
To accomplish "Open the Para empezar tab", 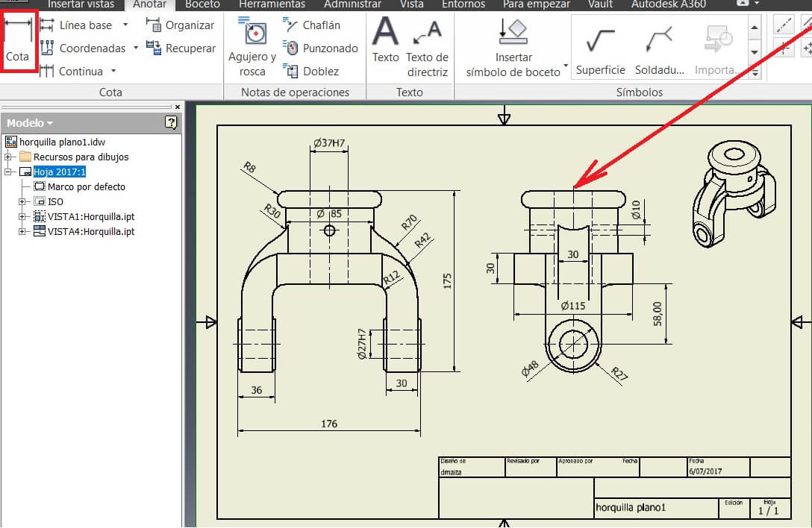I will pyautogui.click(x=536, y=4).
